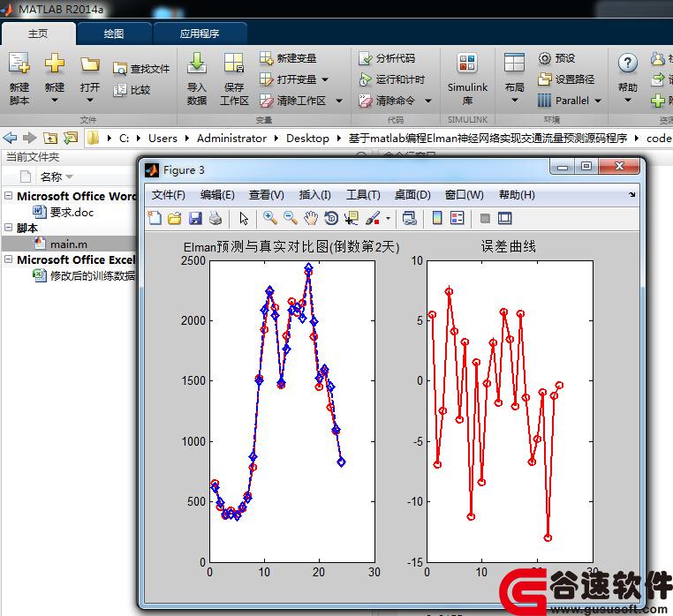Click Open File icon in Figure 3 toolbar

point(175,218)
